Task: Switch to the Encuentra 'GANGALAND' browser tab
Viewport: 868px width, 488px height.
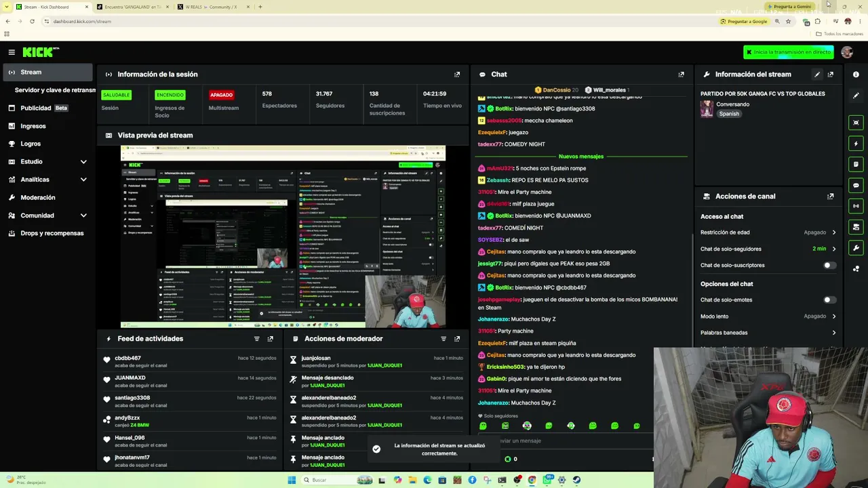Action: [x=132, y=7]
